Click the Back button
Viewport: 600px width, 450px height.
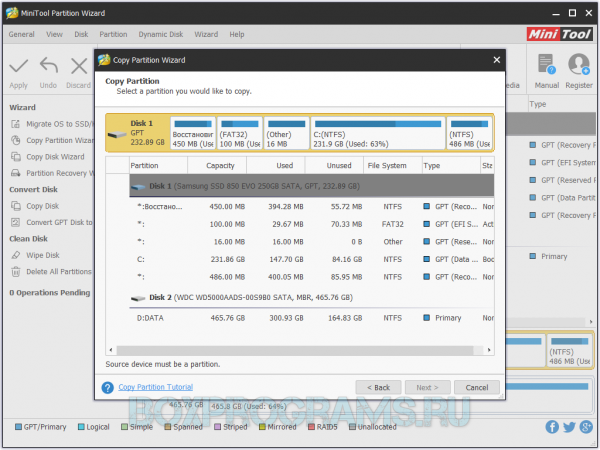pyautogui.click(x=378, y=388)
